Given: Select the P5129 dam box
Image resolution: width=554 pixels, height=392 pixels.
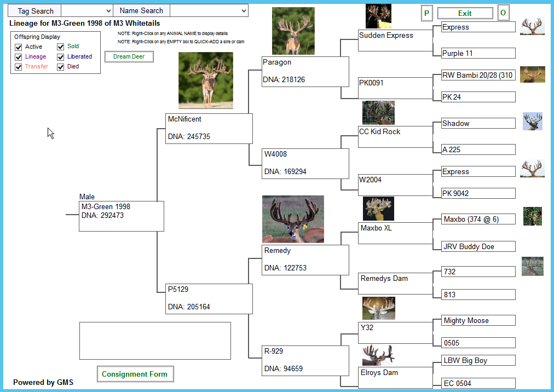Looking at the screenshot, I should pyautogui.click(x=209, y=298).
